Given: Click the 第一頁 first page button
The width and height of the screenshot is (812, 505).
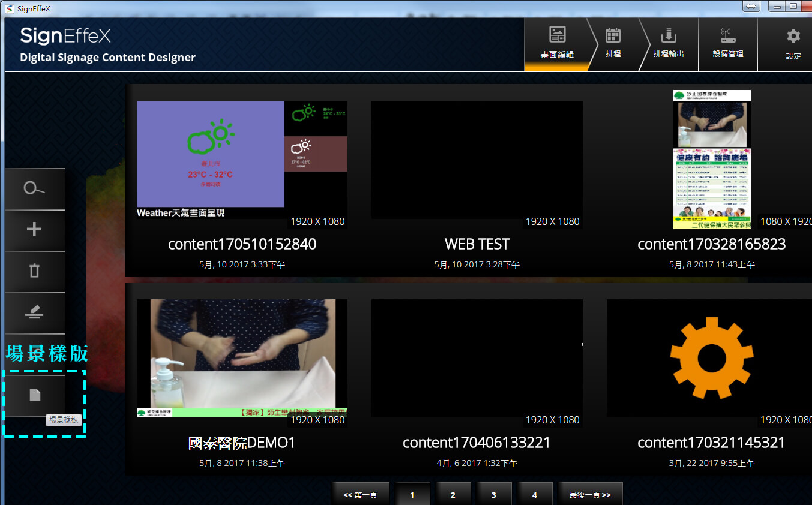Looking at the screenshot, I should [x=360, y=494].
